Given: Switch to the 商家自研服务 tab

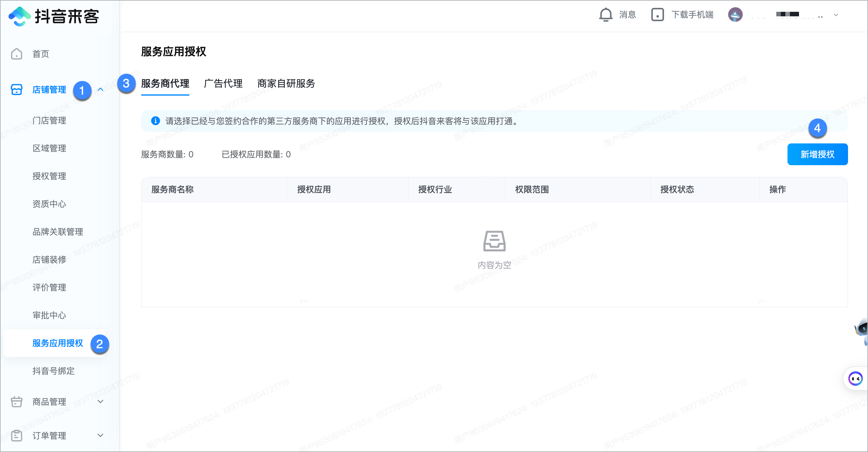Looking at the screenshot, I should pyautogui.click(x=286, y=84).
